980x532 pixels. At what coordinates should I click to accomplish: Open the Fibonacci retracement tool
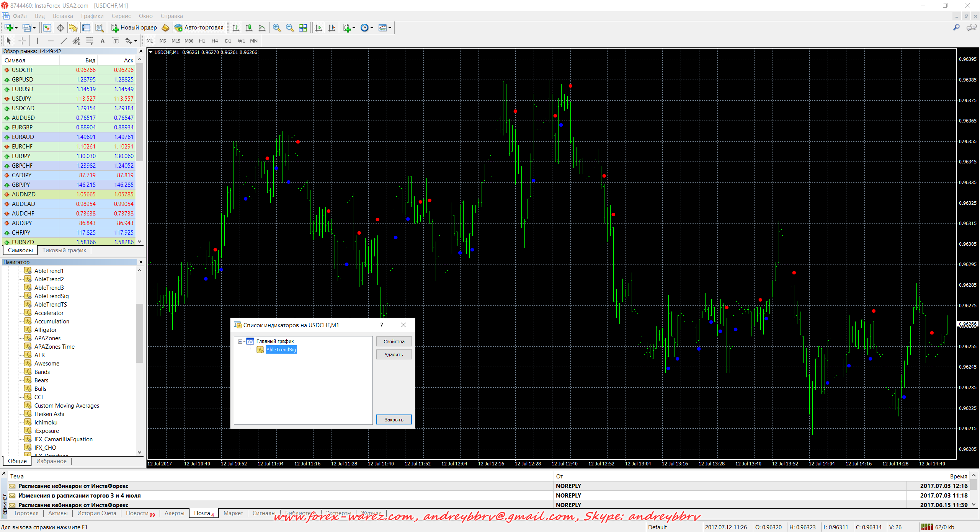[x=90, y=41]
